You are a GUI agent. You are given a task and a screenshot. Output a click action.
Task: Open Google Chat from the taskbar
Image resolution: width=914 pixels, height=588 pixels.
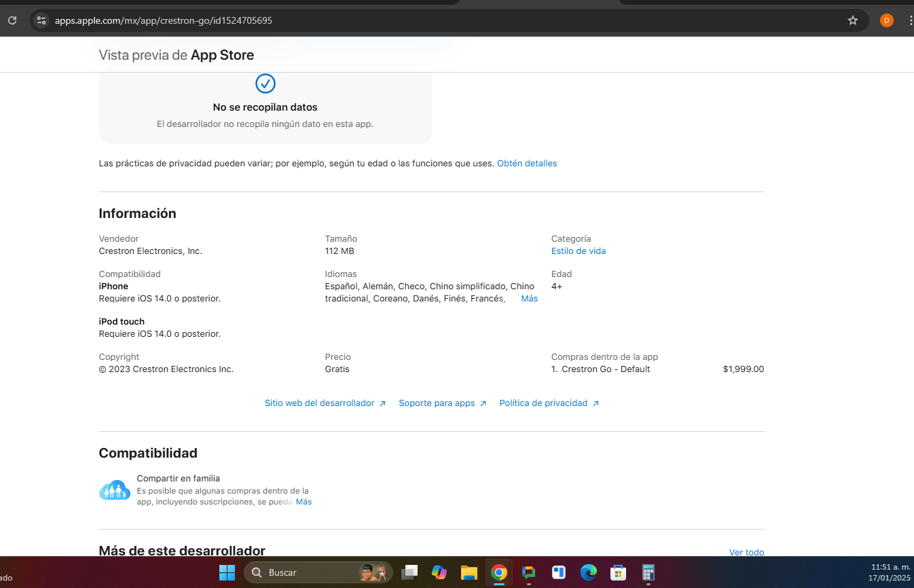pyautogui.click(x=529, y=572)
